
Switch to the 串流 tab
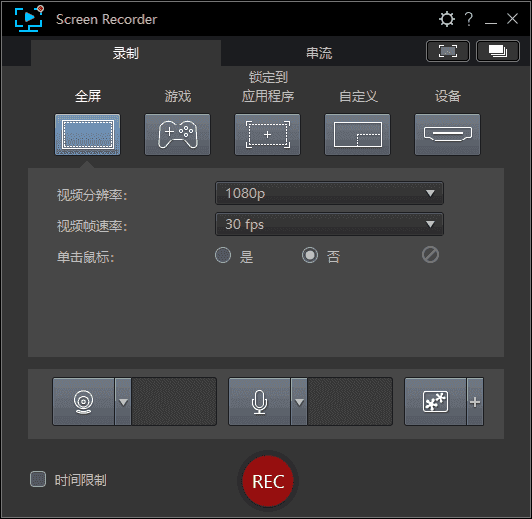tap(319, 53)
